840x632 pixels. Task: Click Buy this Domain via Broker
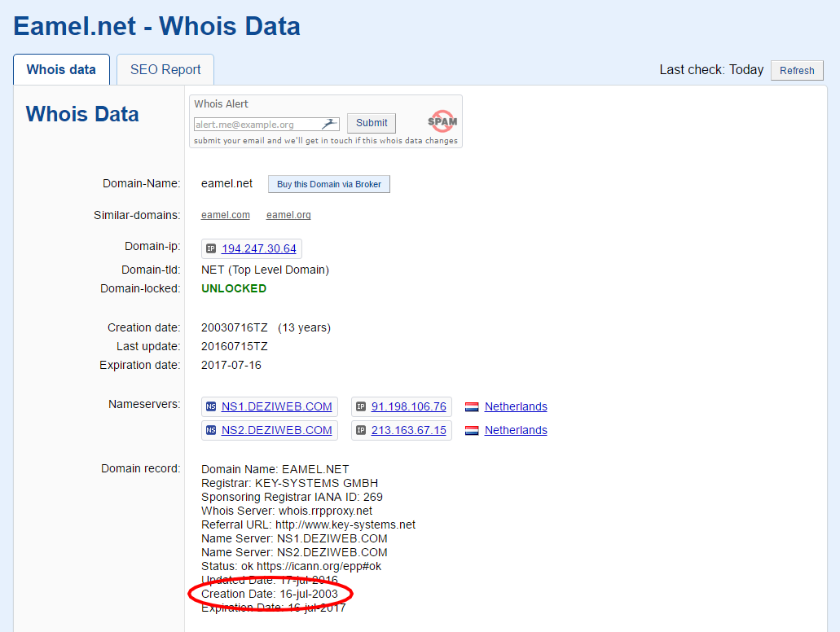pos(329,184)
